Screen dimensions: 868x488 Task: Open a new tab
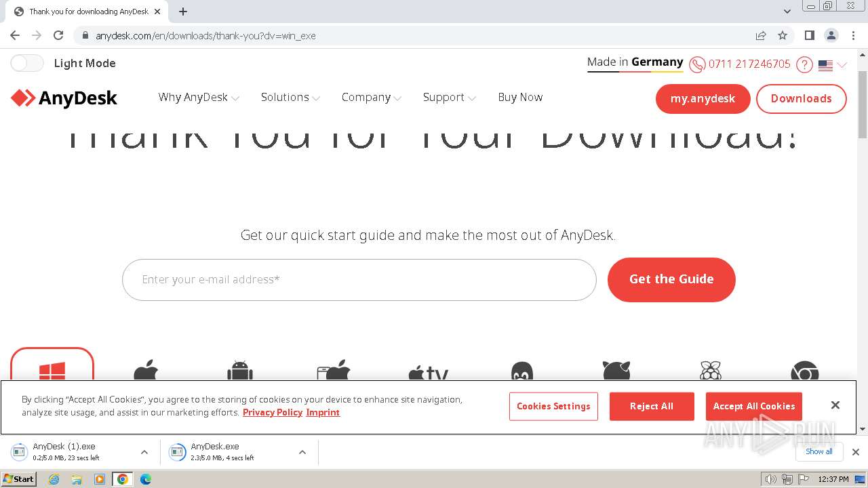point(183,12)
